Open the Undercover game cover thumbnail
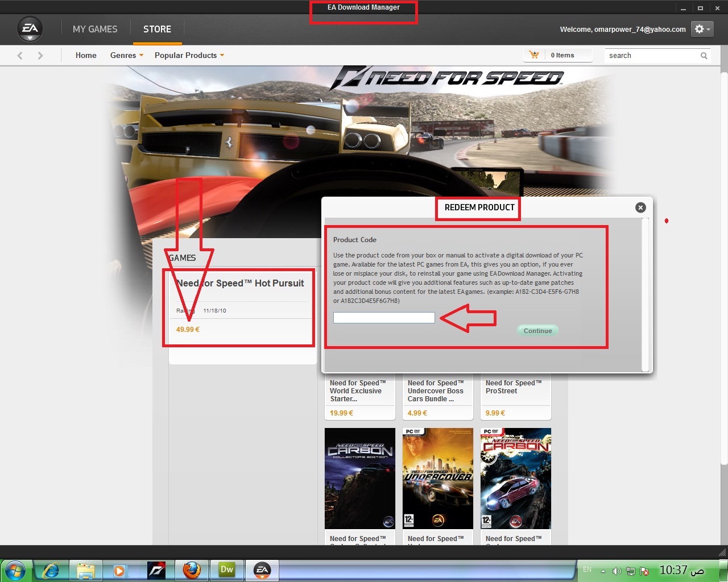The image size is (728, 582). pyautogui.click(x=438, y=479)
